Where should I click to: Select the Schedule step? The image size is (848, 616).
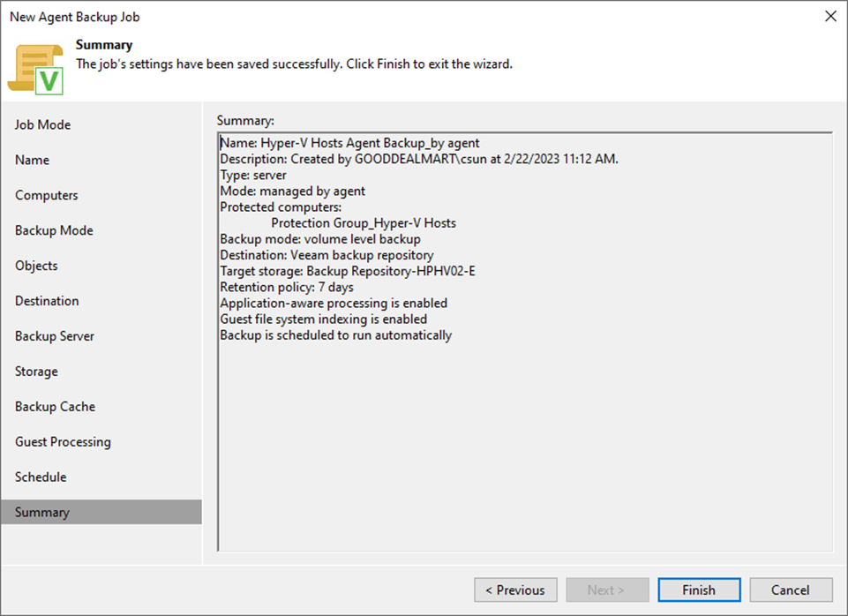41,477
